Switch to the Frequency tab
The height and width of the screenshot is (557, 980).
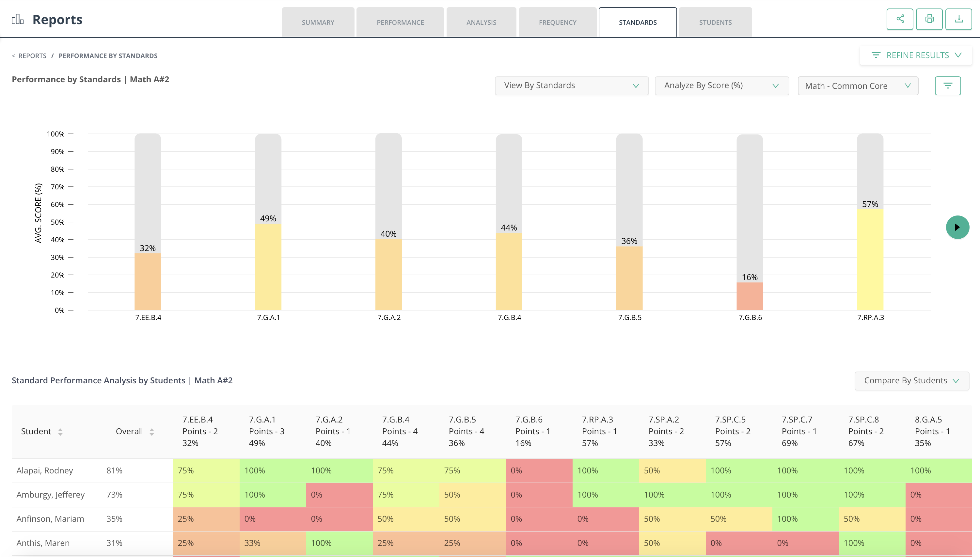(557, 22)
